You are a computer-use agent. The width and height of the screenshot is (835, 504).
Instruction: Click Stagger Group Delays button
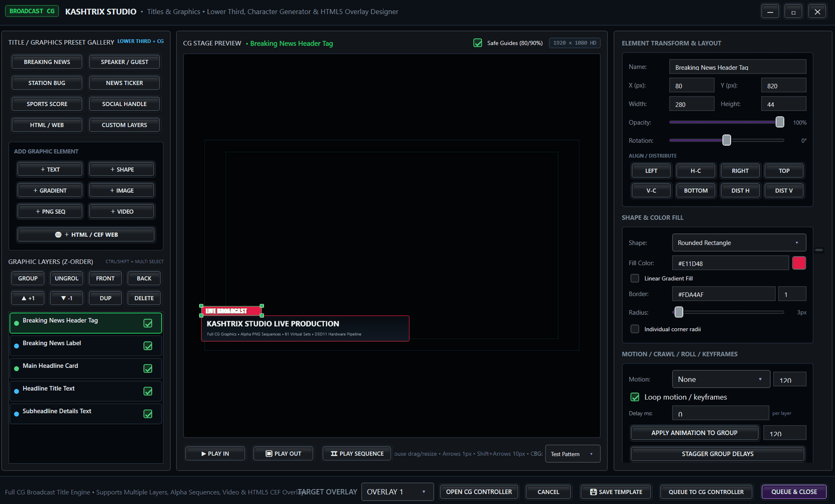(x=717, y=454)
